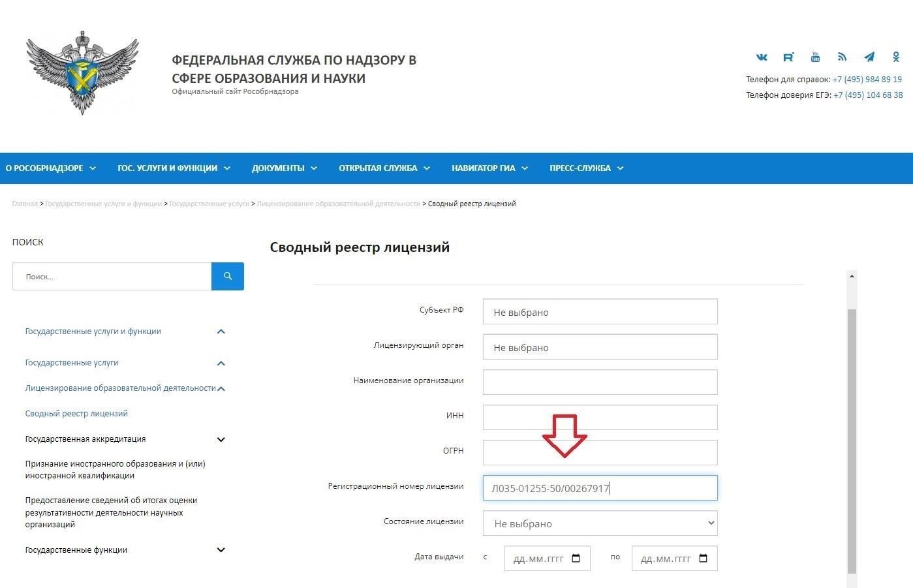Open the ПРЕСС-СЛУЖБА menu

(587, 168)
